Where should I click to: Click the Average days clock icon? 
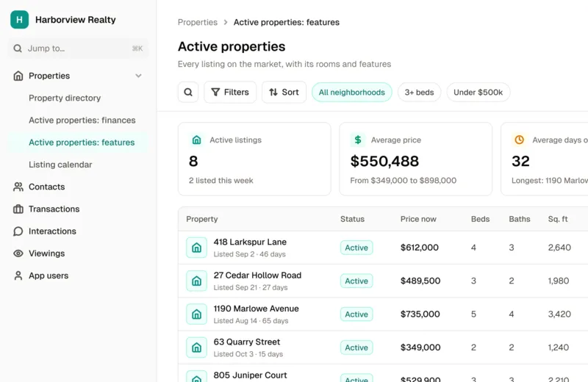click(x=519, y=140)
